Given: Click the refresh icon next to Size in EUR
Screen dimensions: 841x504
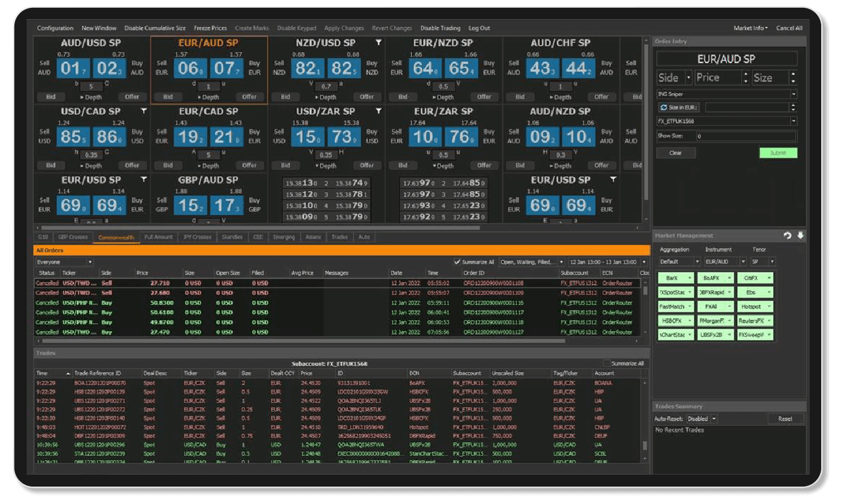Looking at the screenshot, I should 664,108.
